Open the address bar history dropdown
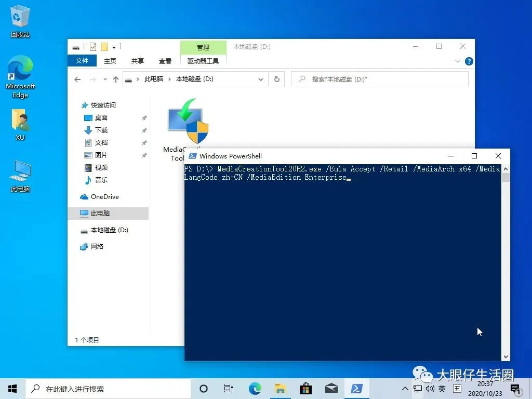The width and height of the screenshot is (532, 399). [261, 79]
